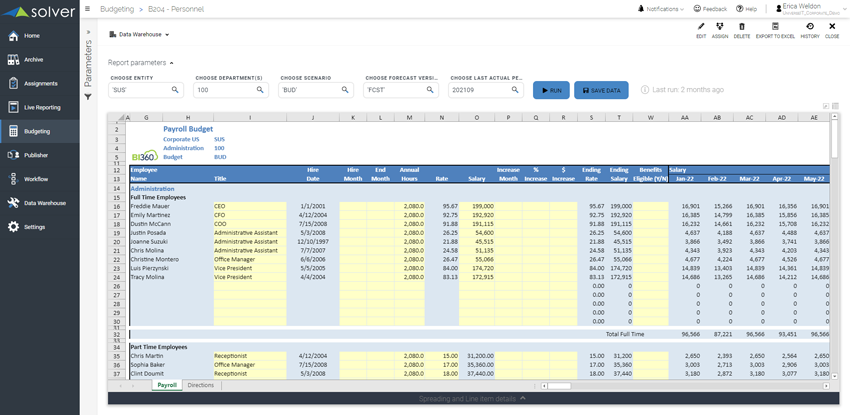Image resolution: width=850 pixels, height=415 pixels.
Task: Click the Save Data button
Action: tap(601, 90)
